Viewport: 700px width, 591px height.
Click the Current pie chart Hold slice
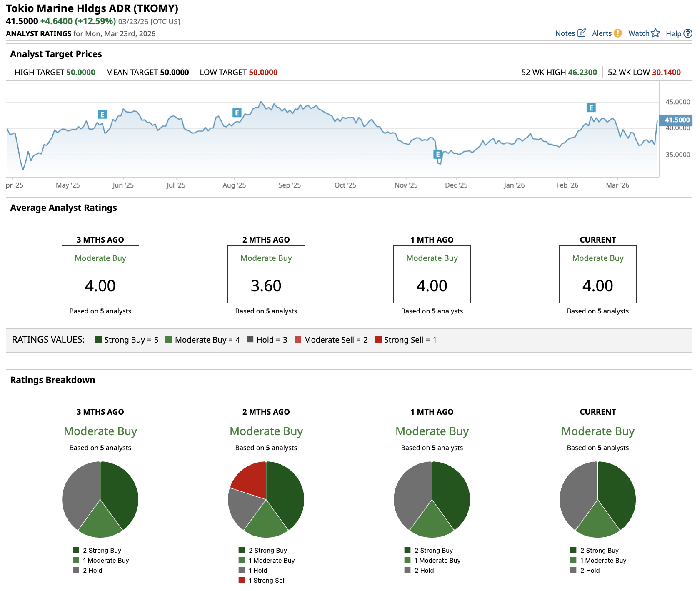coord(577,492)
